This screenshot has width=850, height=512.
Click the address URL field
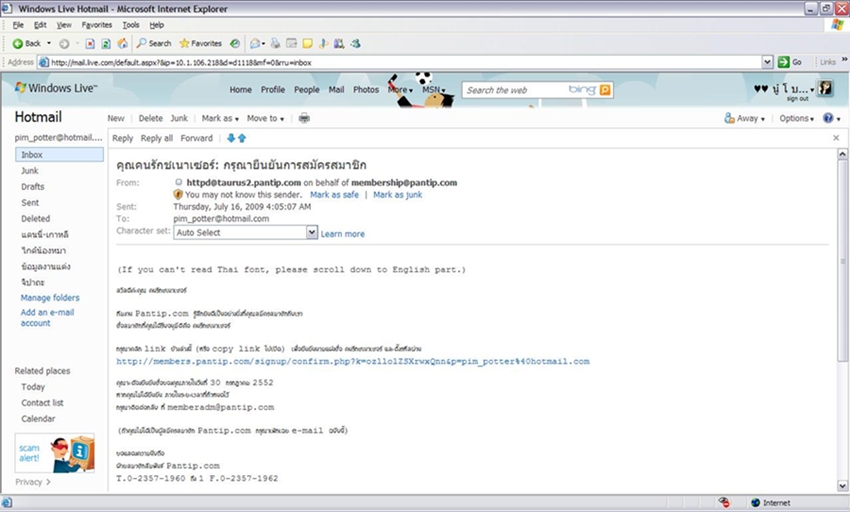click(x=400, y=62)
